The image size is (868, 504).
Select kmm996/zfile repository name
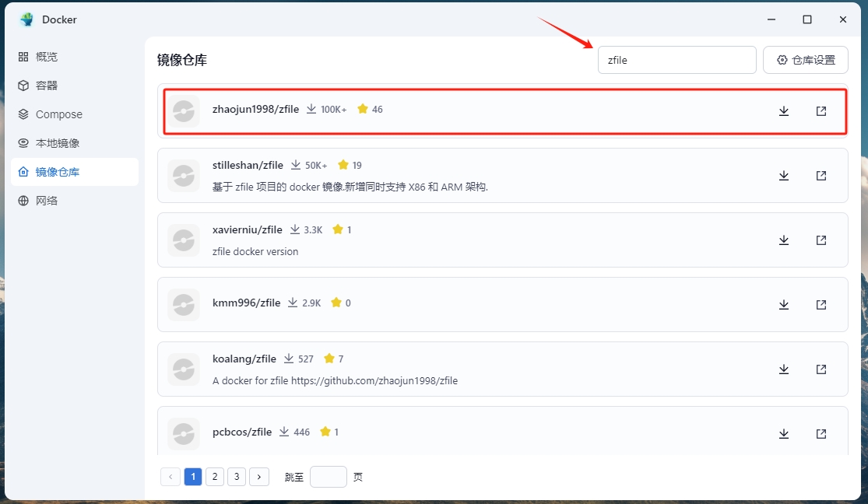[x=246, y=303]
